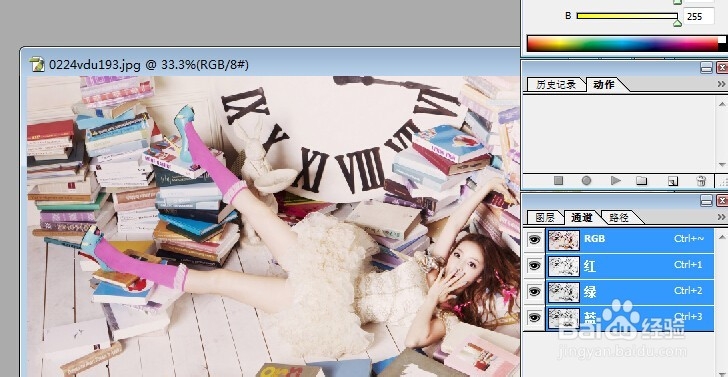Hide the 绿 (Green) channel
728x377 pixels.
pyautogui.click(x=535, y=292)
